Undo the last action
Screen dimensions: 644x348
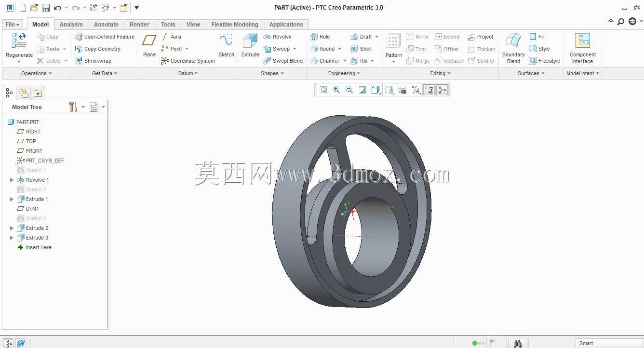pyautogui.click(x=57, y=8)
